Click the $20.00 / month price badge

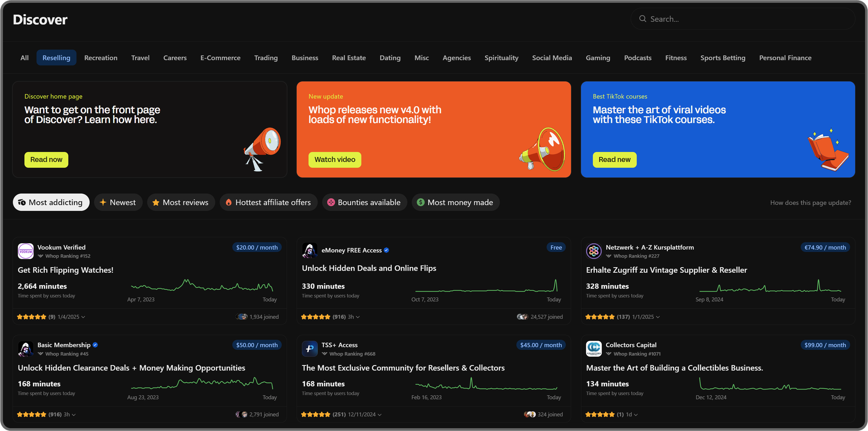click(257, 248)
